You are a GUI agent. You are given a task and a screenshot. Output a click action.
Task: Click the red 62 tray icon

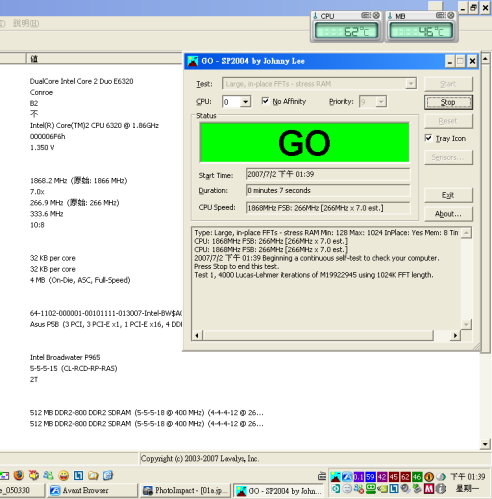405,477
